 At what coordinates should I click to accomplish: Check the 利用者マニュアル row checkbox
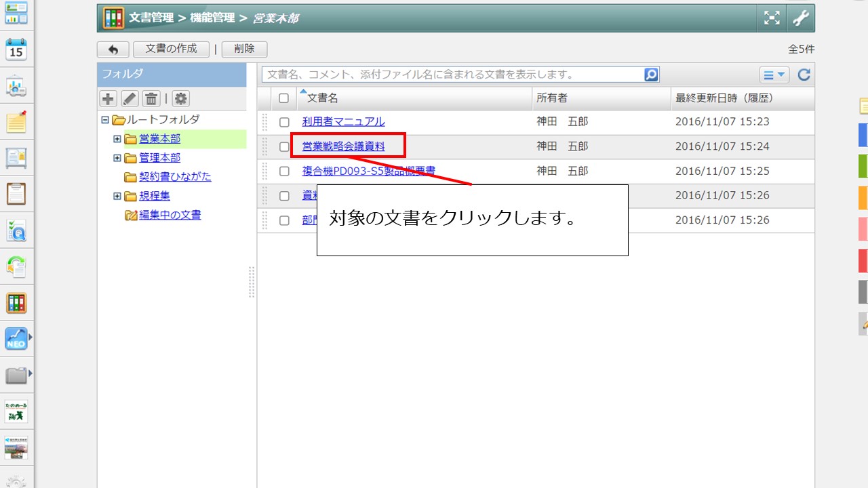pyautogui.click(x=284, y=123)
